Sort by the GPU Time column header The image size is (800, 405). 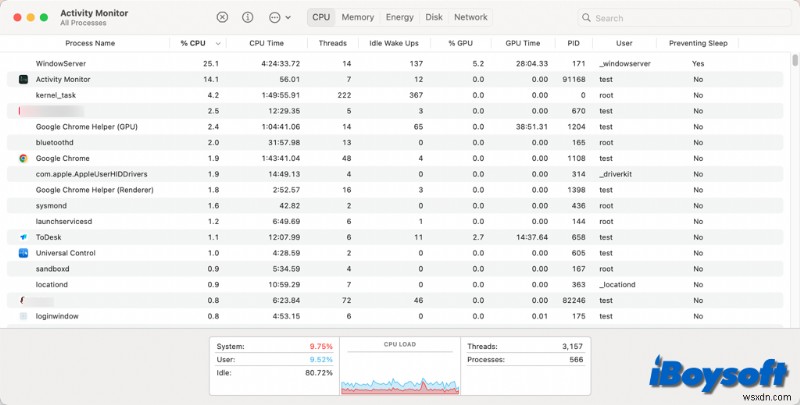pyautogui.click(x=522, y=43)
